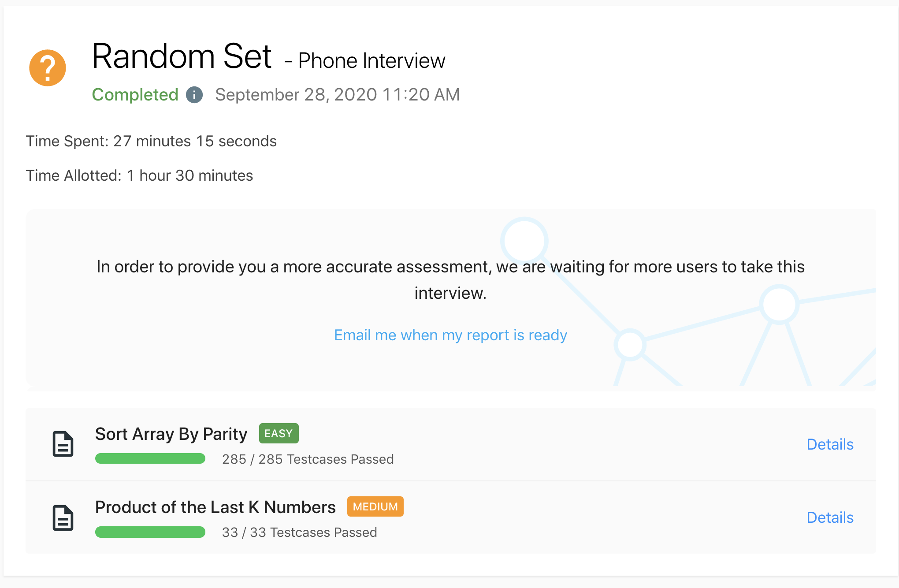Viewport: 899px width, 588px height.
Task: Click the document icon for Sort Array By Parity
Action: point(63,444)
